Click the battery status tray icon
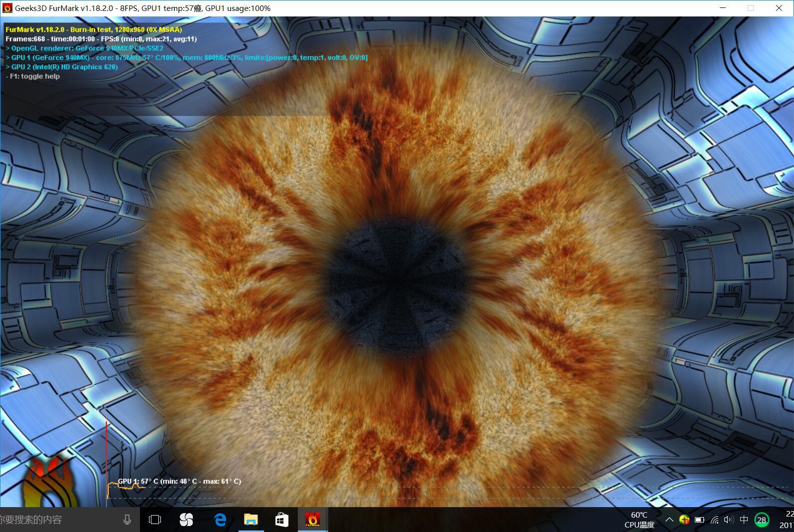Screen dimensions: 794x532 point(699,520)
